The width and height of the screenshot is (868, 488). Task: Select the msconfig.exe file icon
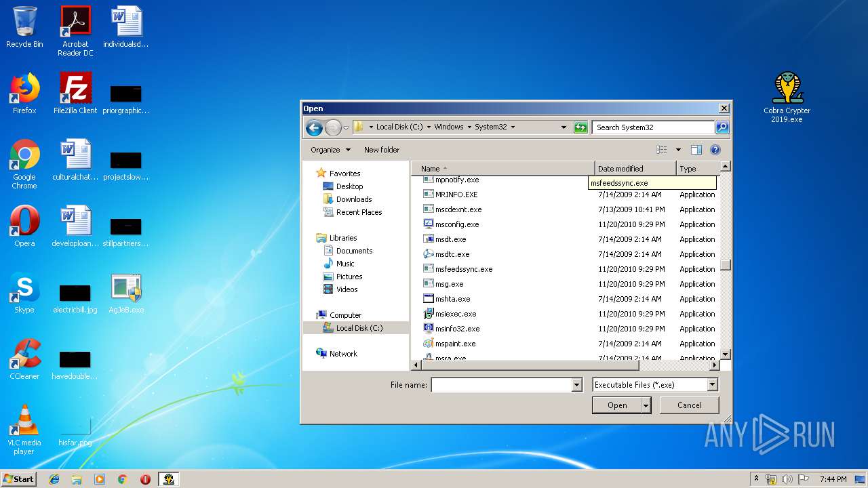click(428, 224)
